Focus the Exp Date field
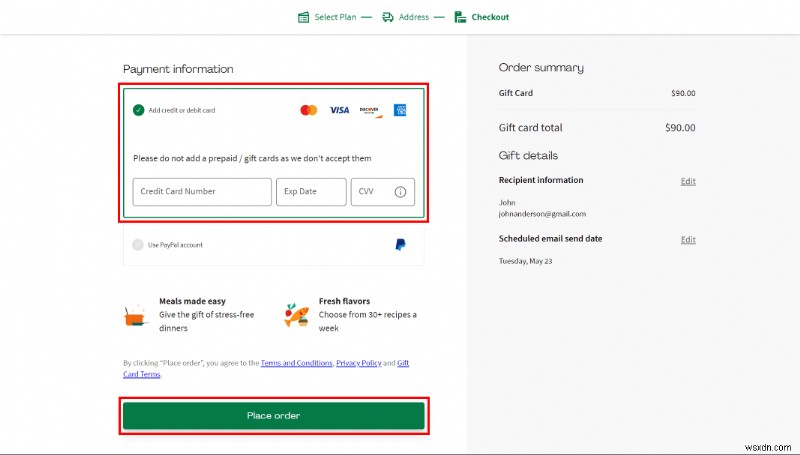This screenshot has width=800, height=455. [311, 192]
